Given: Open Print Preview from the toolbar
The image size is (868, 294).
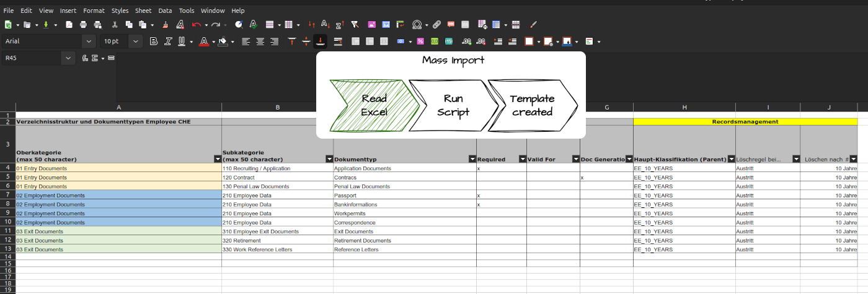Looking at the screenshot, I should tap(97, 25).
